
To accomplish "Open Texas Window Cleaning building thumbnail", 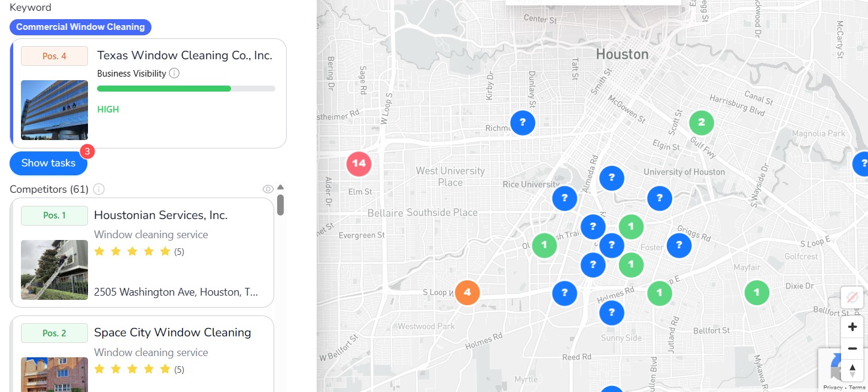I will [x=54, y=110].
